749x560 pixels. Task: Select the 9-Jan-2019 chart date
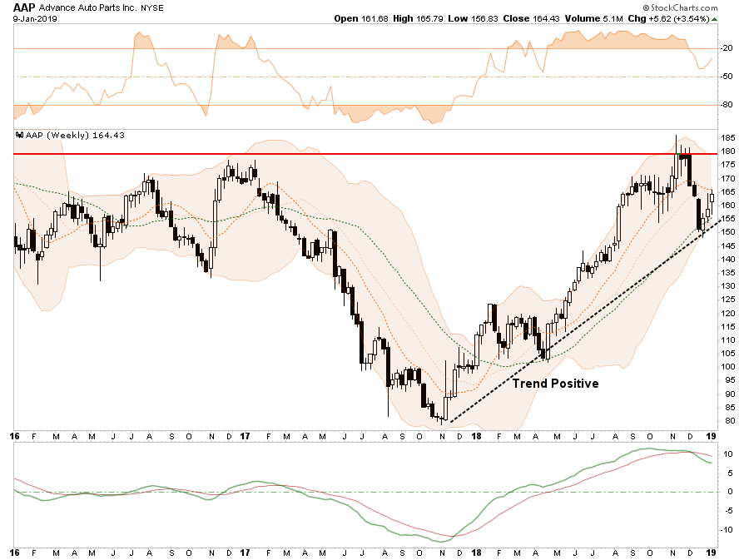click(x=35, y=19)
